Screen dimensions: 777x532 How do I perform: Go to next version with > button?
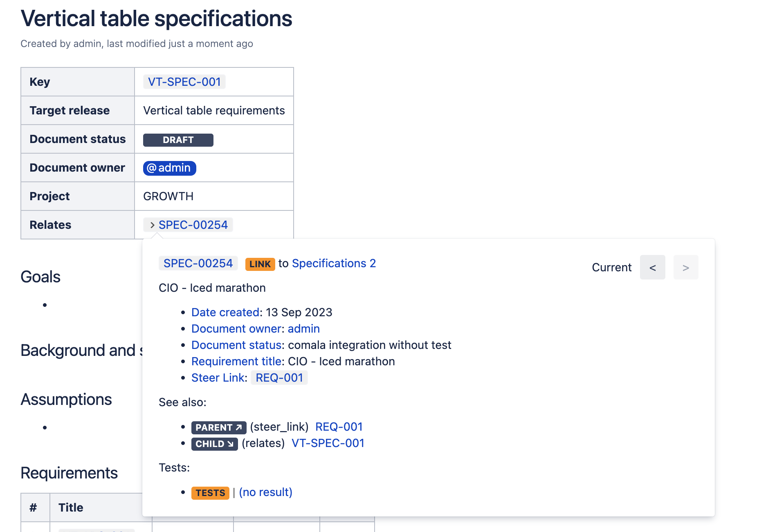point(685,268)
